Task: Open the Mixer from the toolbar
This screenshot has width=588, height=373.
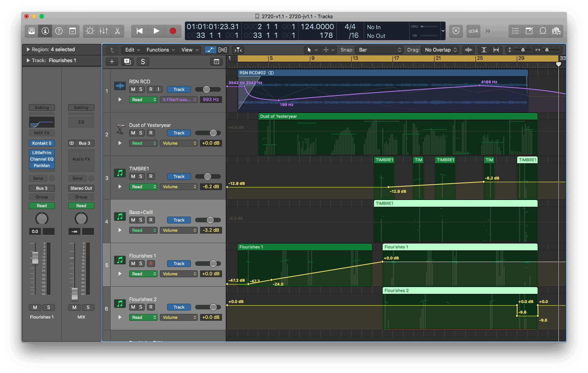Action: (103, 31)
